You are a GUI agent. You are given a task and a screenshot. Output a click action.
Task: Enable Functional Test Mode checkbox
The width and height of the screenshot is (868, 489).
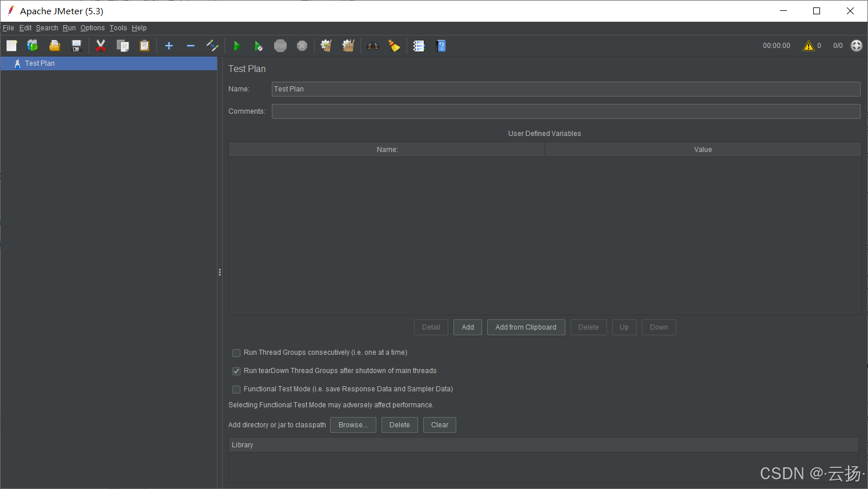tap(236, 390)
